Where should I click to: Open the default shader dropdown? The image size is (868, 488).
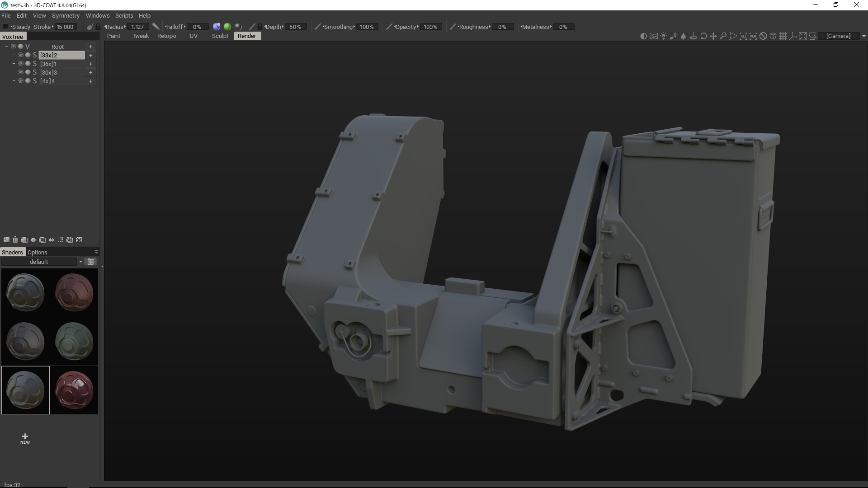click(x=81, y=262)
